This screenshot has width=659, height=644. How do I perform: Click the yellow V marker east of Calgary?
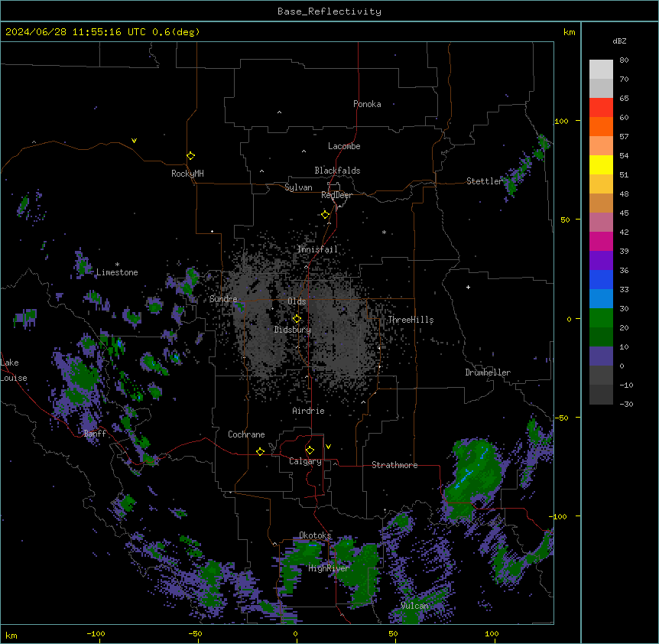[x=328, y=447]
